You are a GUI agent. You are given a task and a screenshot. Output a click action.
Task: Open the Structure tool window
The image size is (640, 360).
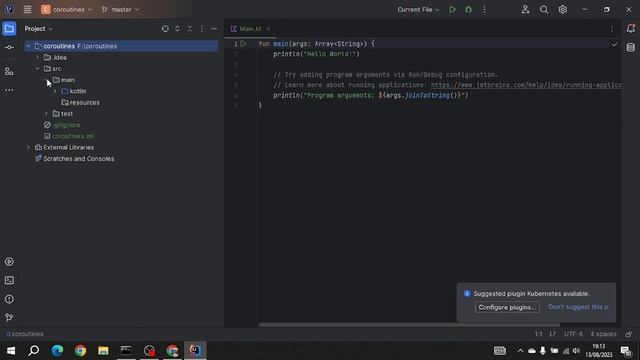pos(9,71)
